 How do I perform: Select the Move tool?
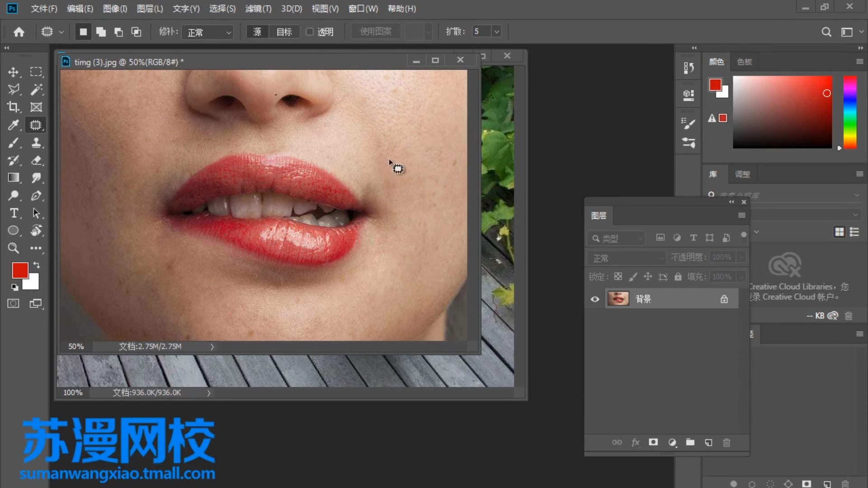[14, 72]
